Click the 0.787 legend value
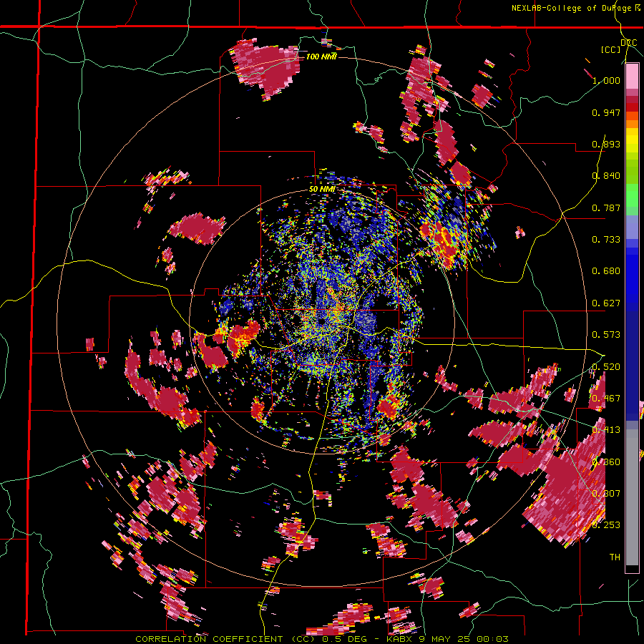644x644 pixels. [x=606, y=208]
